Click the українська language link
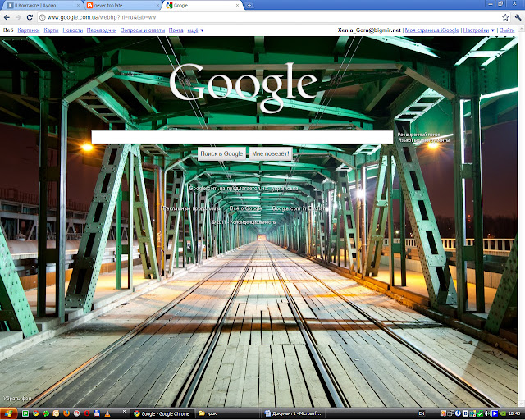 pyautogui.click(x=285, y=188)
